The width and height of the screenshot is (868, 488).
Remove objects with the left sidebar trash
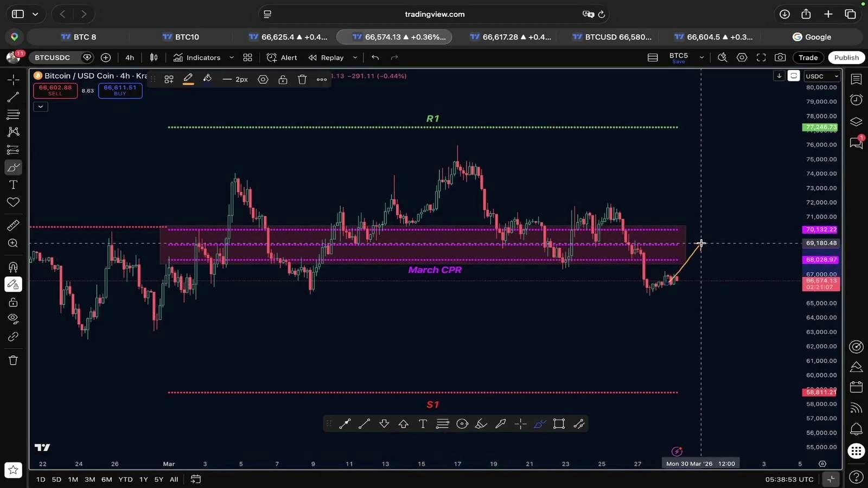[x=13, y=361]
